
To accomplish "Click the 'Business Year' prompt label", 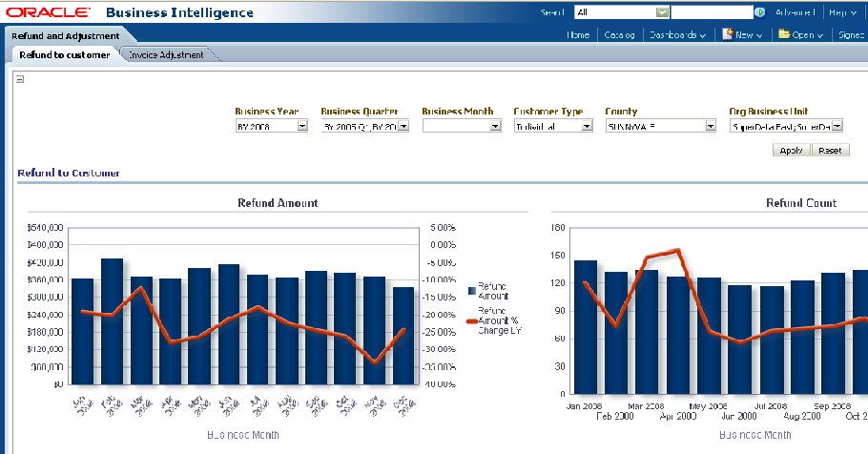I will tap(267, 112).
